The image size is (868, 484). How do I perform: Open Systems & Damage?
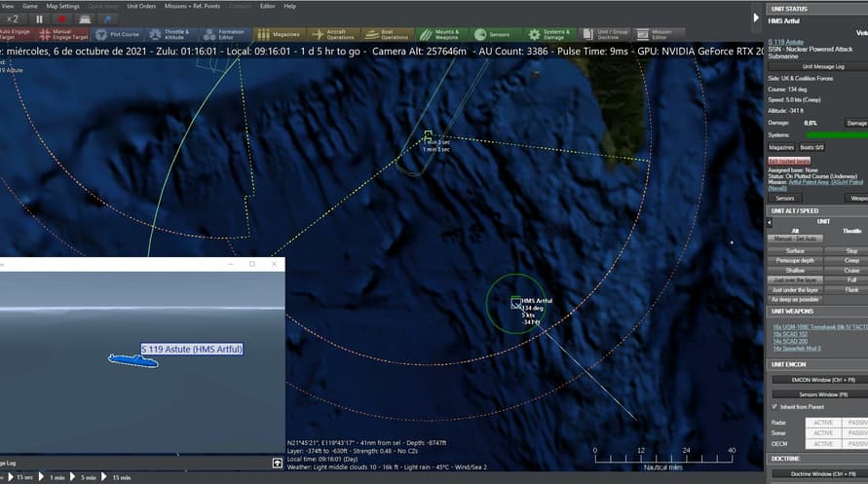(548, 34)
